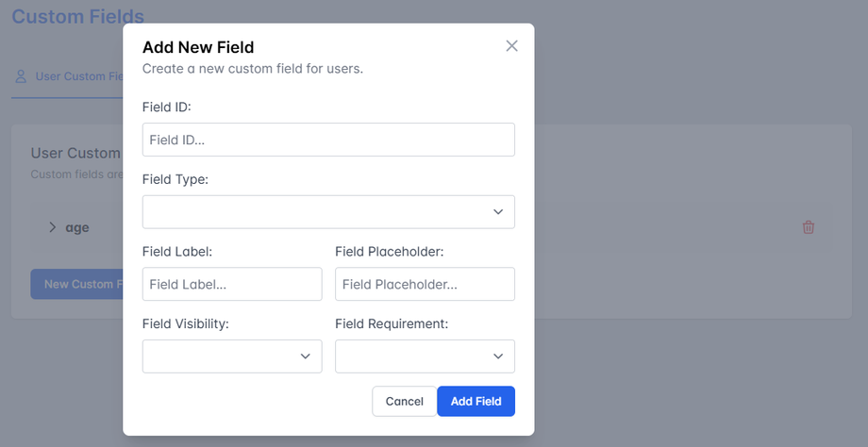Click the Field Visibility chevron arrow
868x447 pixels.
305,356
